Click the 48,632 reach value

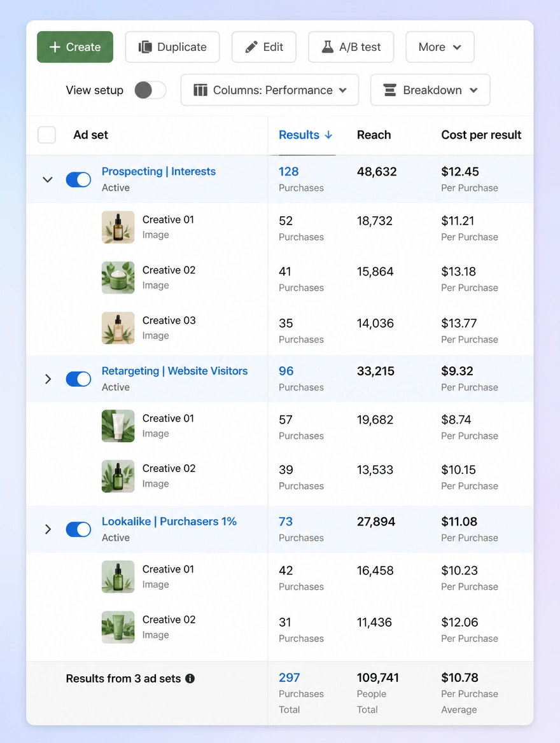[377, 172]
